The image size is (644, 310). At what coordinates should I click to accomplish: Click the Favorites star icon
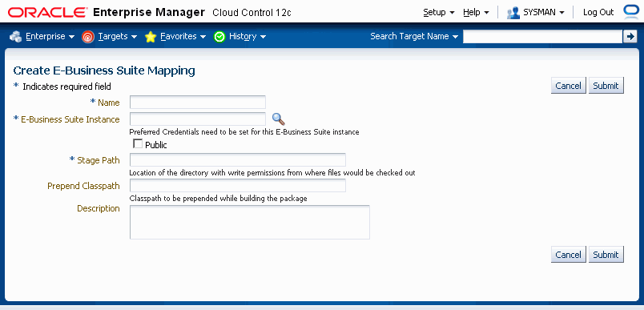[151, 37]
